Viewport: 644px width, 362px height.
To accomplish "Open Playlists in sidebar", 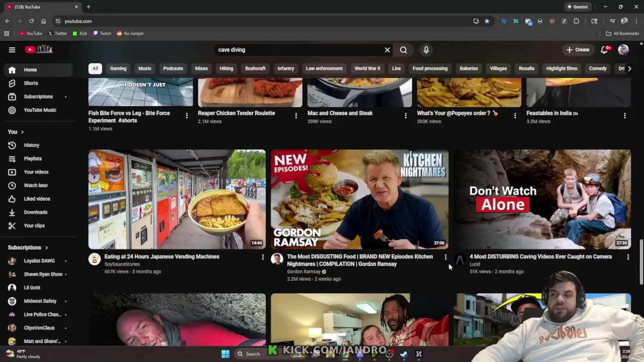I will point(38,158).
